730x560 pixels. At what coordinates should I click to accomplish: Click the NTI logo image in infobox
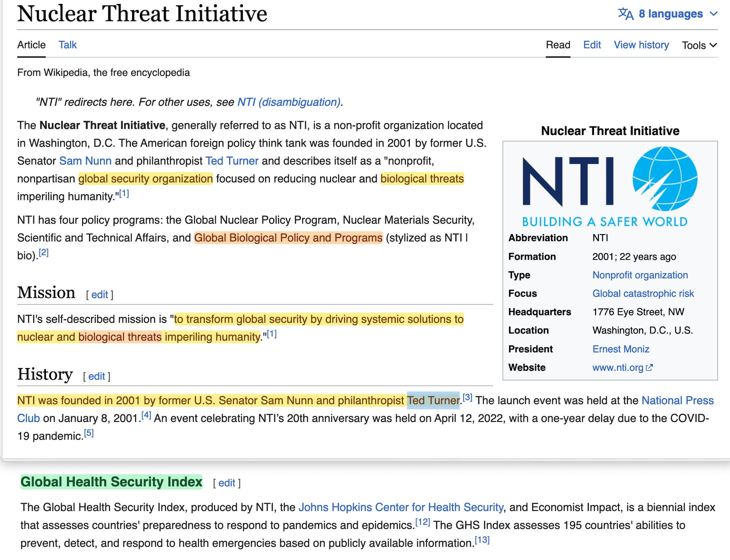(x=610, y=186)
